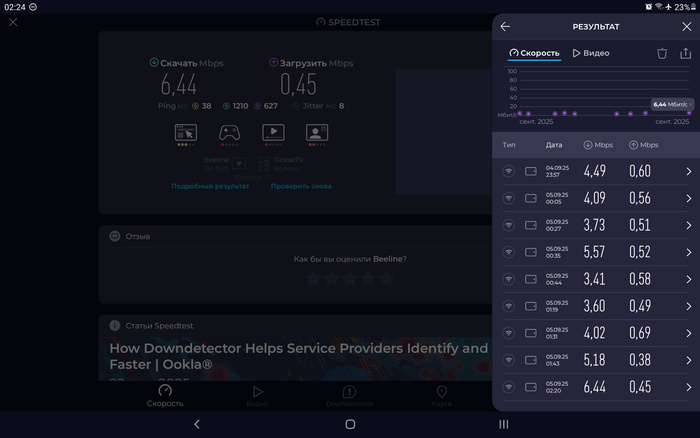Screen dimensions: 700x438
Task: Open details chevron for the 5,57 Mbps result
Action: click(688, 252)
